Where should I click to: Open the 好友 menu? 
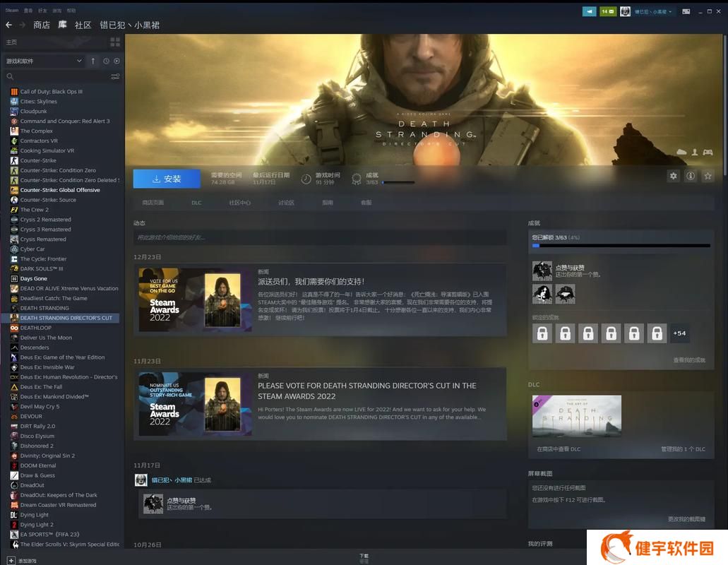(x=42, y=10)
